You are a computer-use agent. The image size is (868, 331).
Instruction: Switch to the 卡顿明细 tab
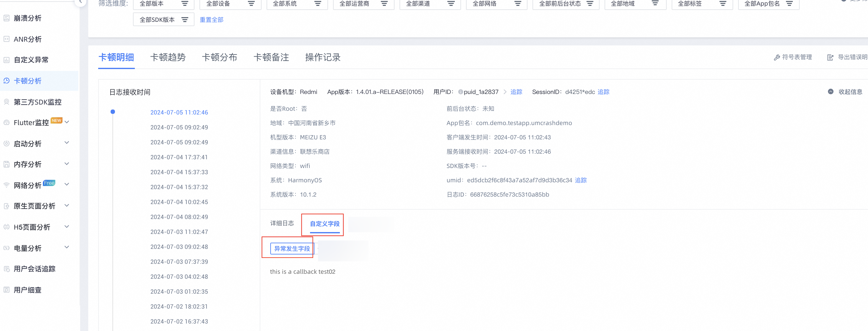[x=116, y=57]
